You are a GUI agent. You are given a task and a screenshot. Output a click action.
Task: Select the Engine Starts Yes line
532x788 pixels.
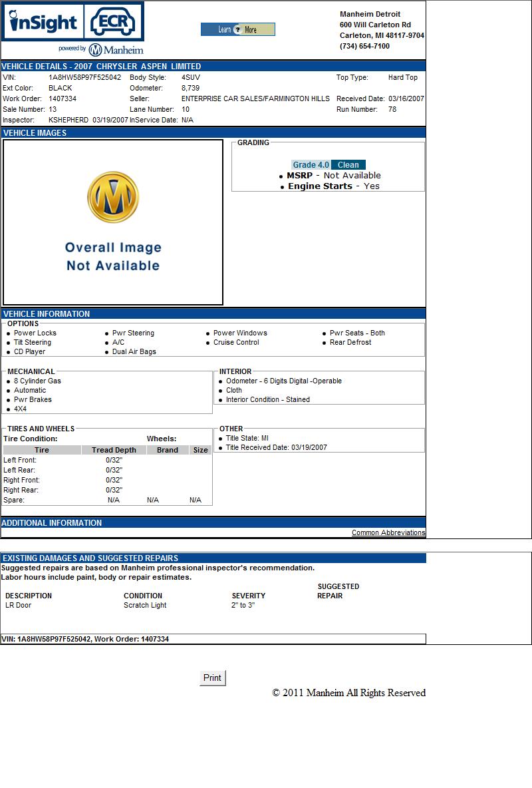334,186
